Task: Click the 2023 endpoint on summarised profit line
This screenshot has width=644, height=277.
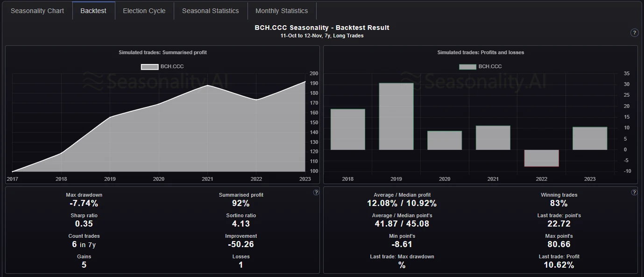Action: click(x=305, y=82)
